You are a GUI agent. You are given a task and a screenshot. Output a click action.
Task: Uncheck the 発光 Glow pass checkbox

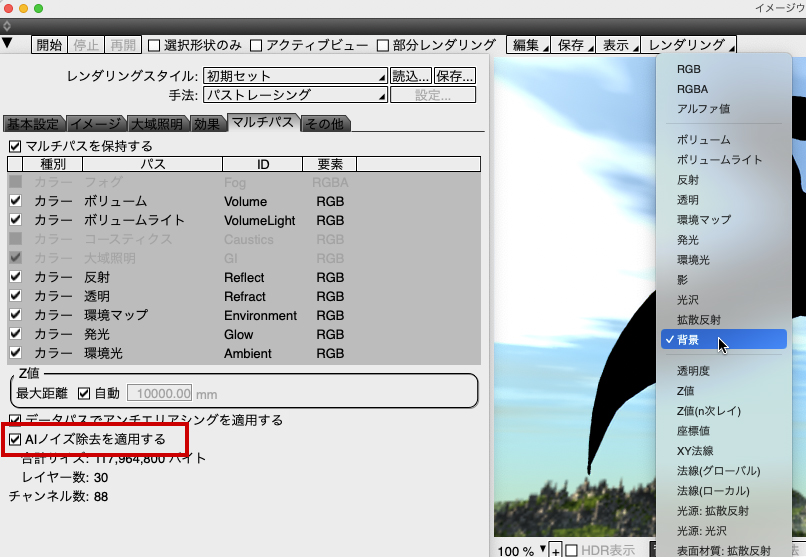pyautogui.click(x=15, y=333)
